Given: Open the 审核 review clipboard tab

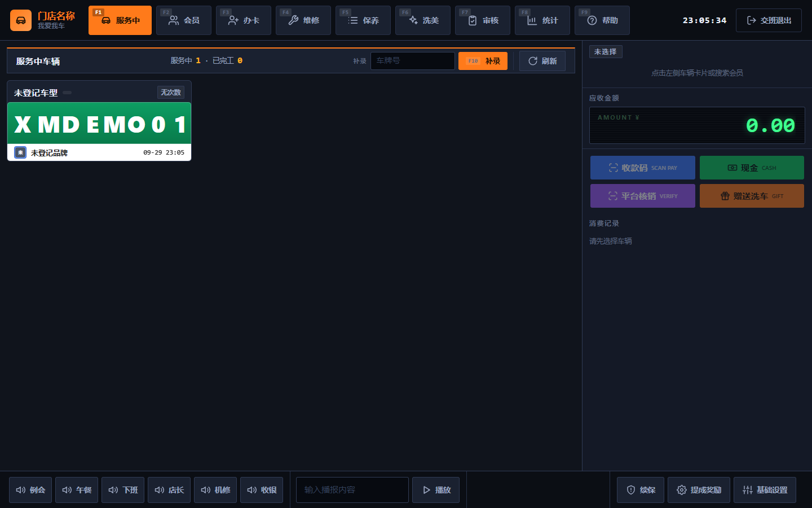Looking at the screenshot, I should click(x=483, y=20).
